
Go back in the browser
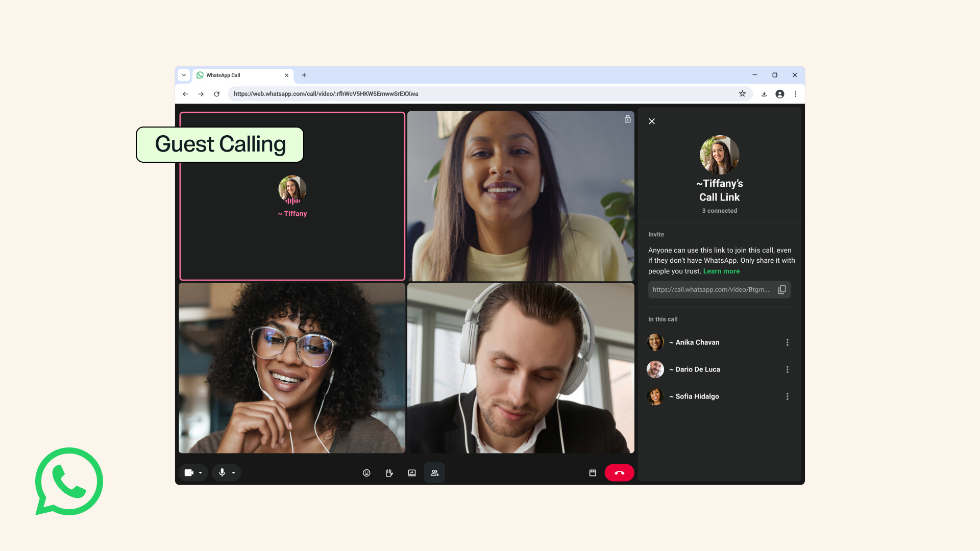pyautogui.click(x=185, y=94)
